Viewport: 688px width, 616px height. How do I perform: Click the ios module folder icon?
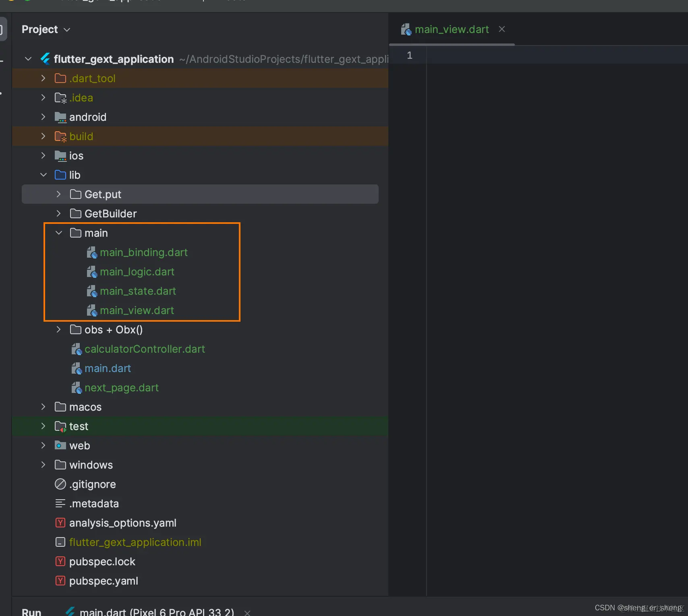point(60,156)
